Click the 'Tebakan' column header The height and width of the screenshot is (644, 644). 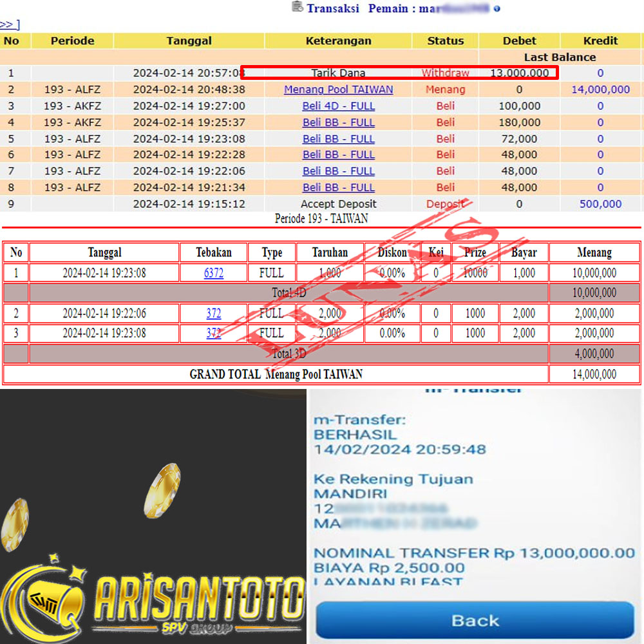[214, 252]
